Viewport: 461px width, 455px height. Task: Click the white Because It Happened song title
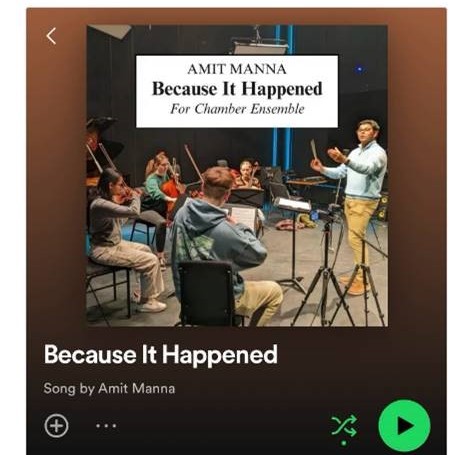(x=161, y=355)
